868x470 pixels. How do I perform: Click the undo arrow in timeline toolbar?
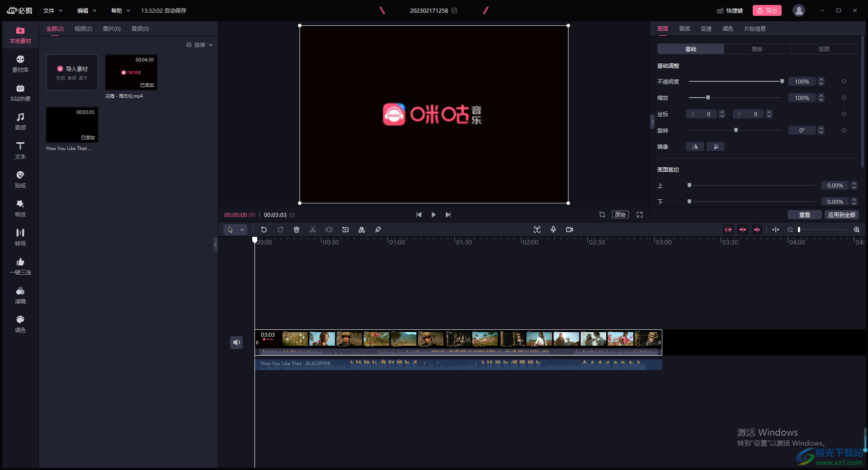[x=264, y=230]
